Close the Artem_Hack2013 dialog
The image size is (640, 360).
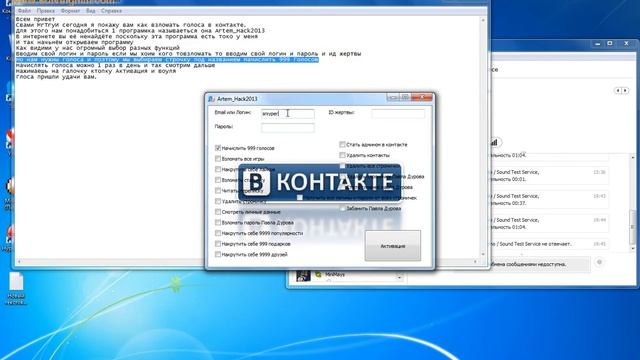[x=422, y=97]
